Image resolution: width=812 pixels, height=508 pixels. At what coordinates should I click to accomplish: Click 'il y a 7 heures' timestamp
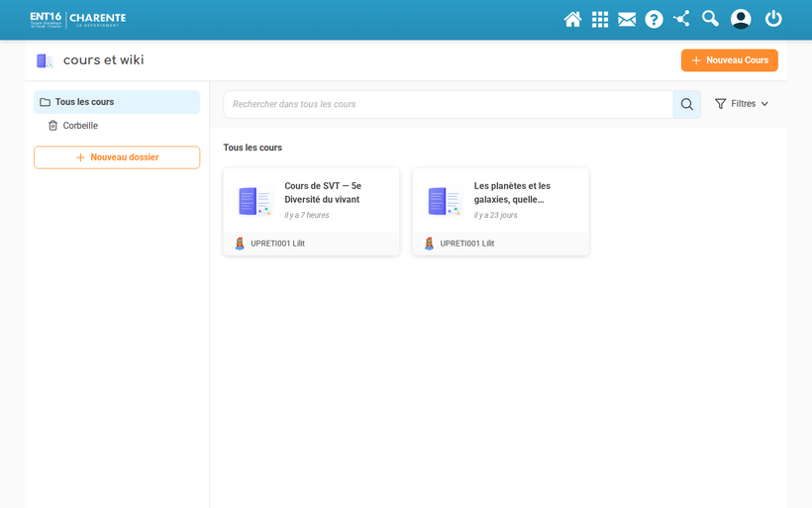pyautogui.click(x=307, y=215)
